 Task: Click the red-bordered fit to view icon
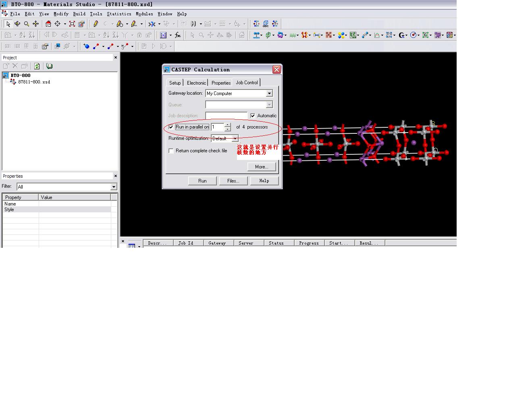tap(72, 24)
